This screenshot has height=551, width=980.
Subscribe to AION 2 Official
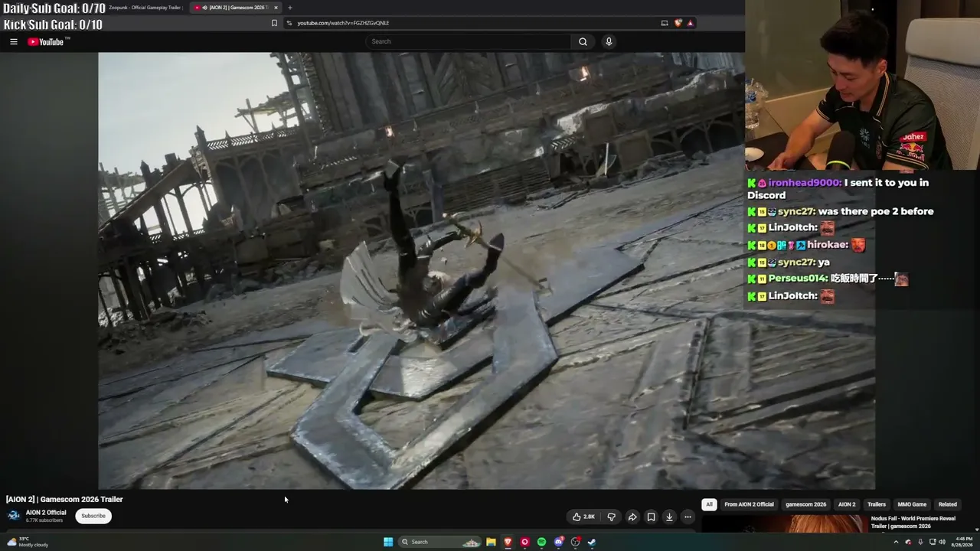(93, 516)
